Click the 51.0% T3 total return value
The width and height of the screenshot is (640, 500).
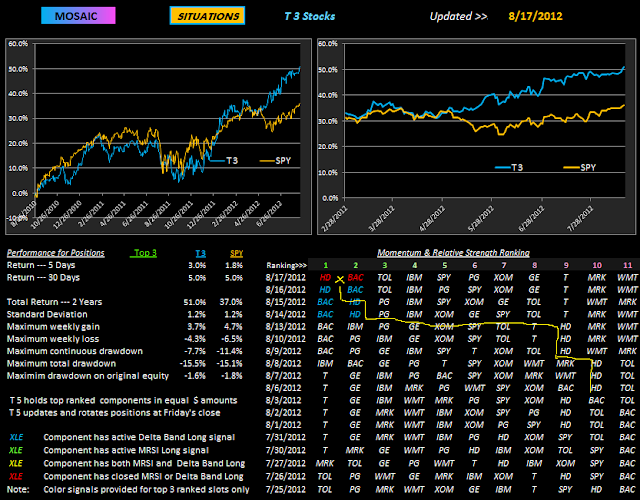point(195,302)
